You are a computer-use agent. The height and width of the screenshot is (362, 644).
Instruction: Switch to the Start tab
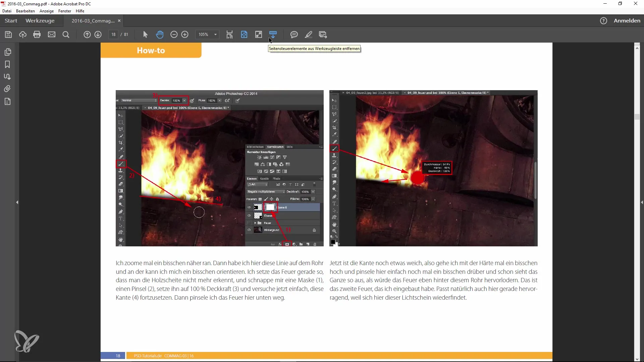[x=11, y=21]
